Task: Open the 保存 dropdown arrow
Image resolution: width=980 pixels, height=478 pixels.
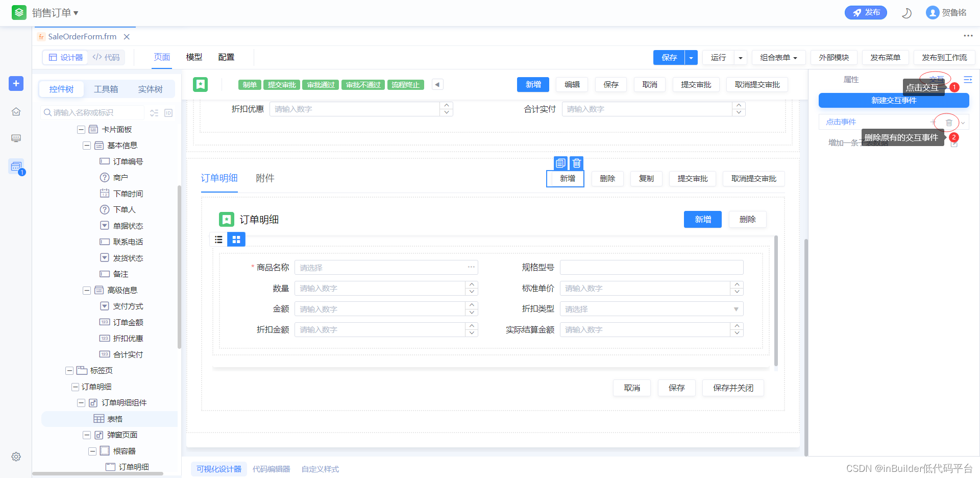Action: click(690, 57)
